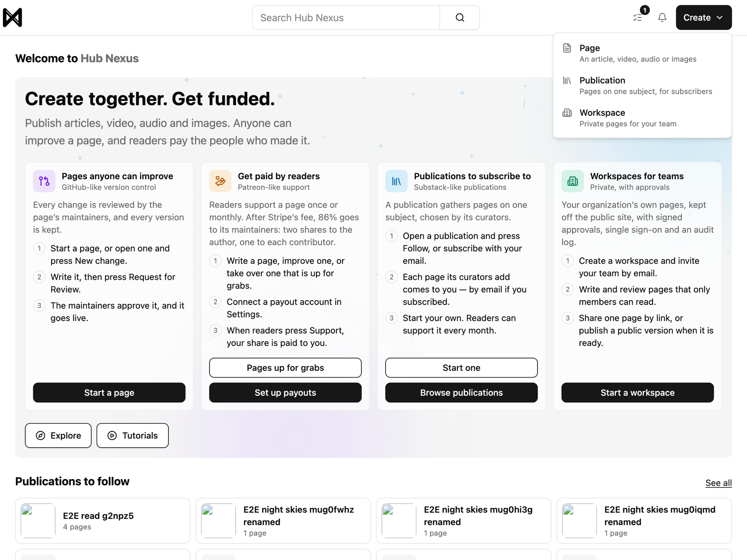Viewport: 747px width, 560px height.
Task: Click the Page document icon in Create menu
Action: 567,48
